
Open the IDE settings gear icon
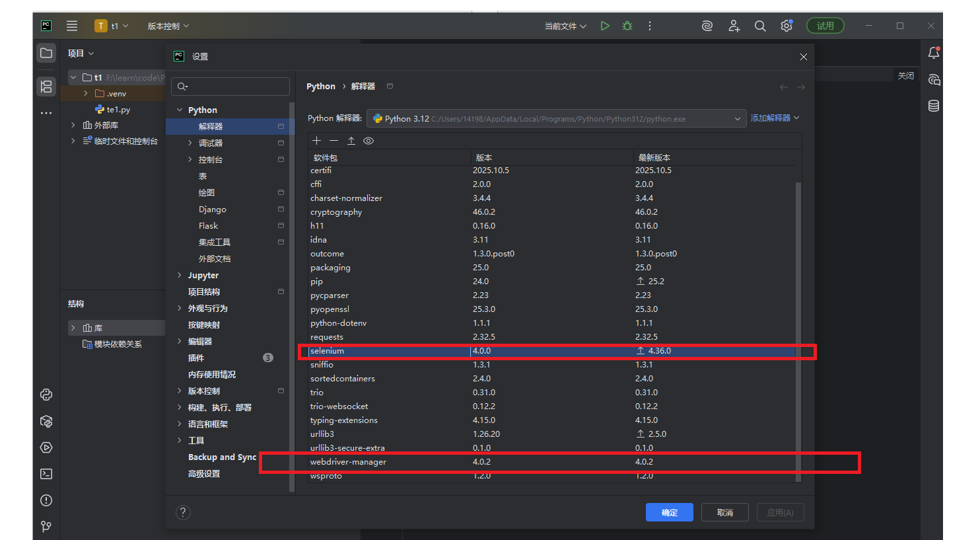[x=787, y=26]
